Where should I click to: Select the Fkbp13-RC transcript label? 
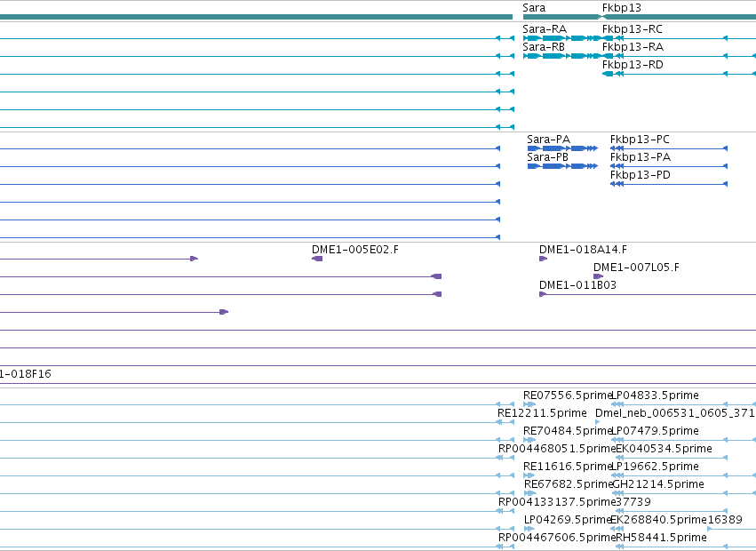(633, 29)
